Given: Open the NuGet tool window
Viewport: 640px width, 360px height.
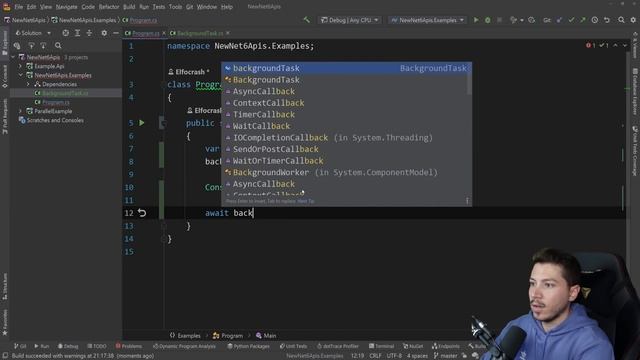Looking at the screenshot, I should 413,346.
